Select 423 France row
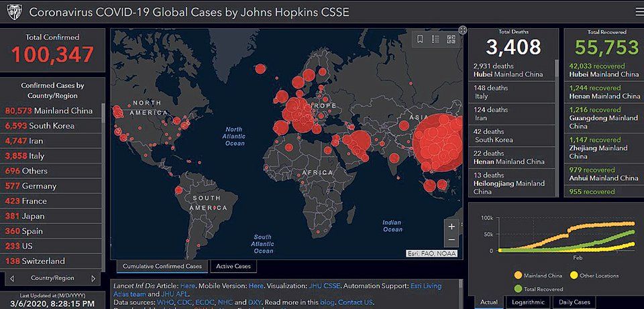The image size is (644, 309). point(50,201)
